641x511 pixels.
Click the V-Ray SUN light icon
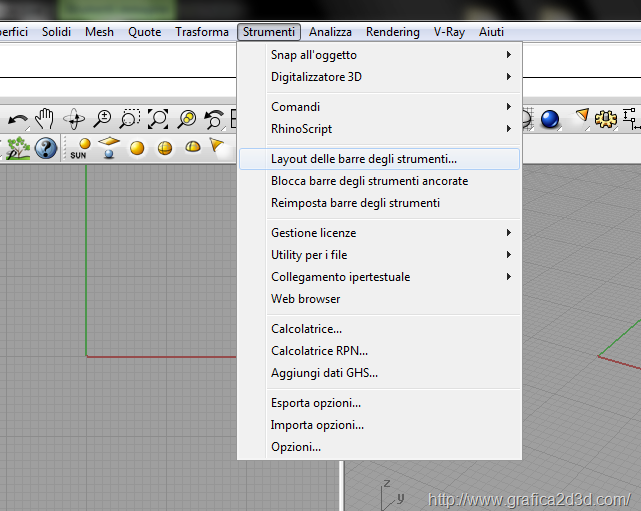(79, 148)
